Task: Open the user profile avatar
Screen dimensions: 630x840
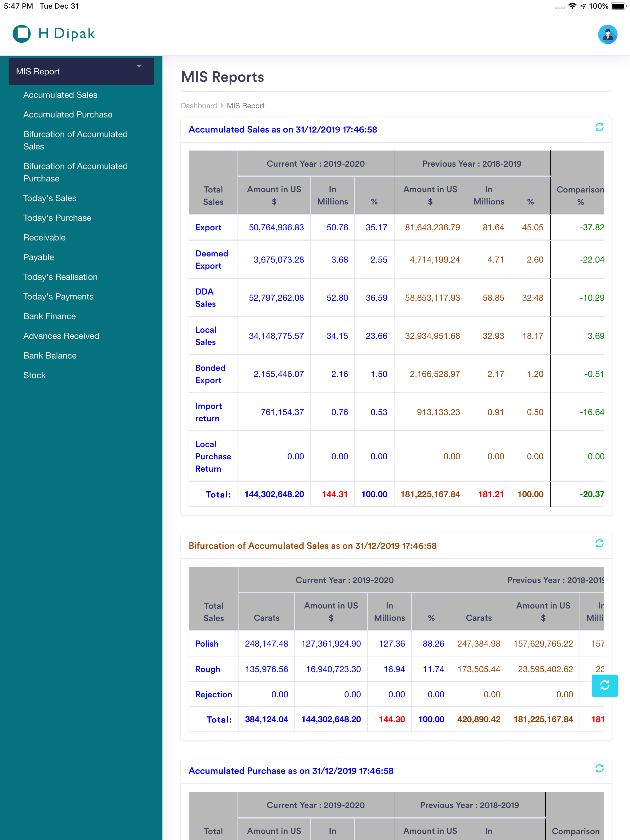Action: point(607,34)
